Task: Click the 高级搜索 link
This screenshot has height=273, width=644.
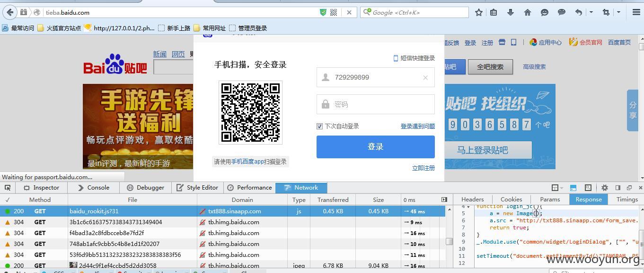Action: 534,67
